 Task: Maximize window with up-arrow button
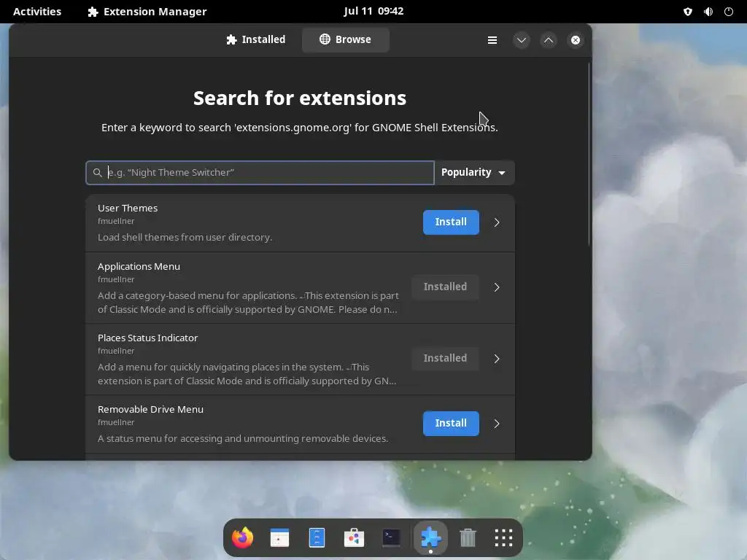pos(549,40)
